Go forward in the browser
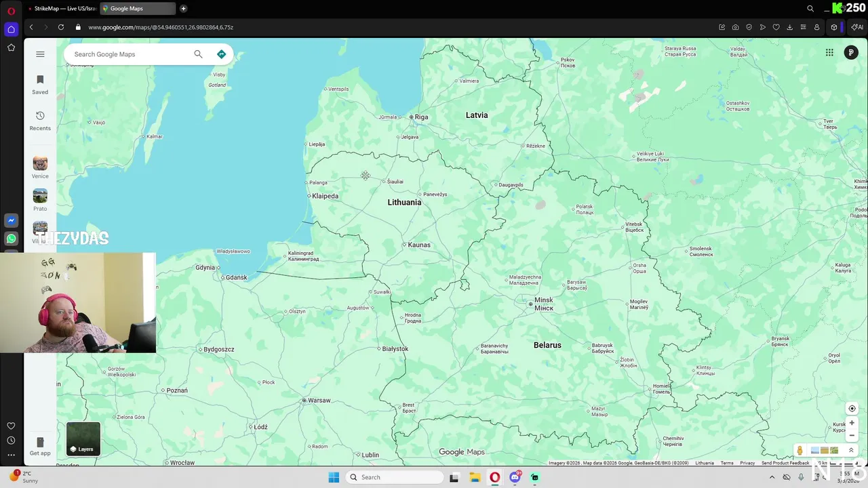868x488 pixels. [46, 27]
